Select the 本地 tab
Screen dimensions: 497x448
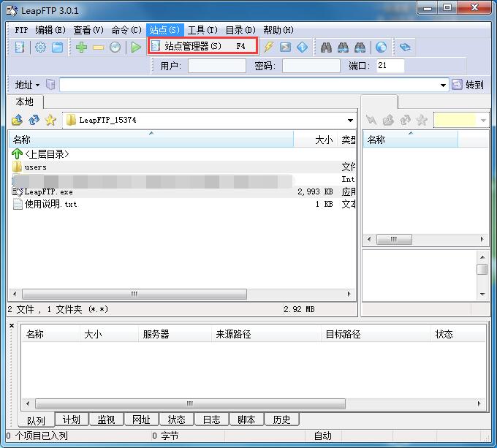(x=25, y=102)
